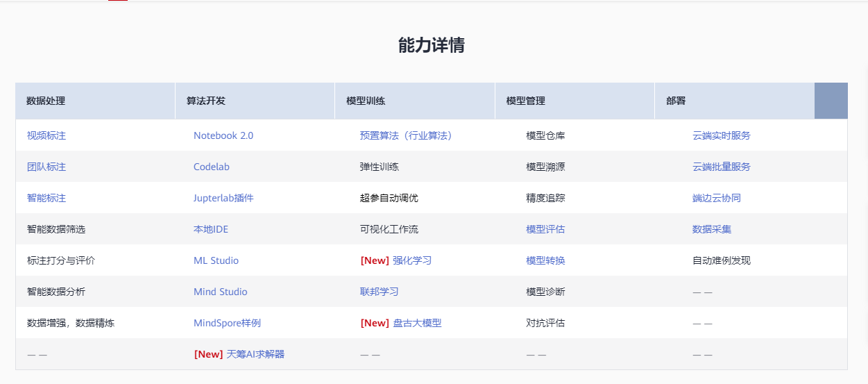Open the 天筹AI求解器 link
Image resolution: width=868 pixels, height=384 pixels.
click(255, 354)
